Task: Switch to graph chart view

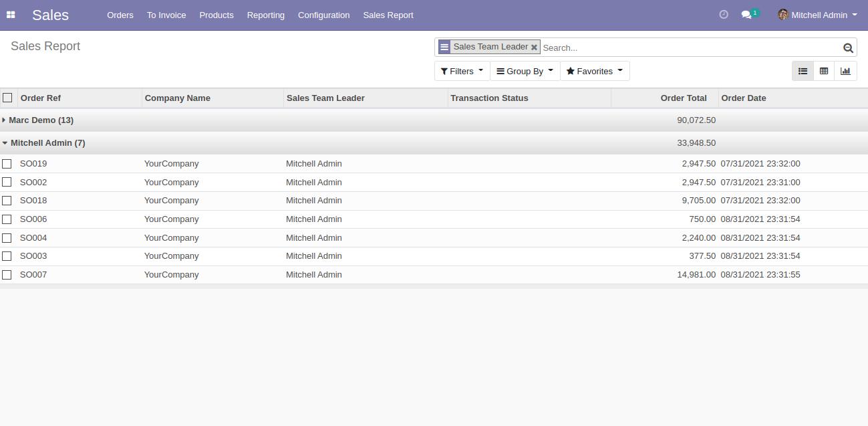Action: (x=845, y=71)
